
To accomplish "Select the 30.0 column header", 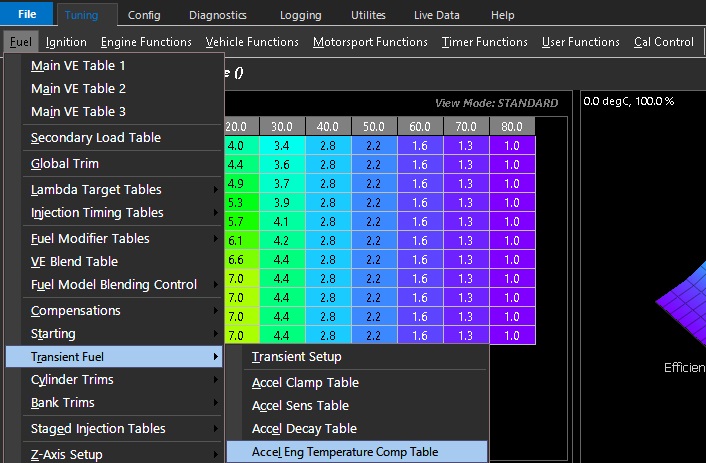I will point(282,127).
